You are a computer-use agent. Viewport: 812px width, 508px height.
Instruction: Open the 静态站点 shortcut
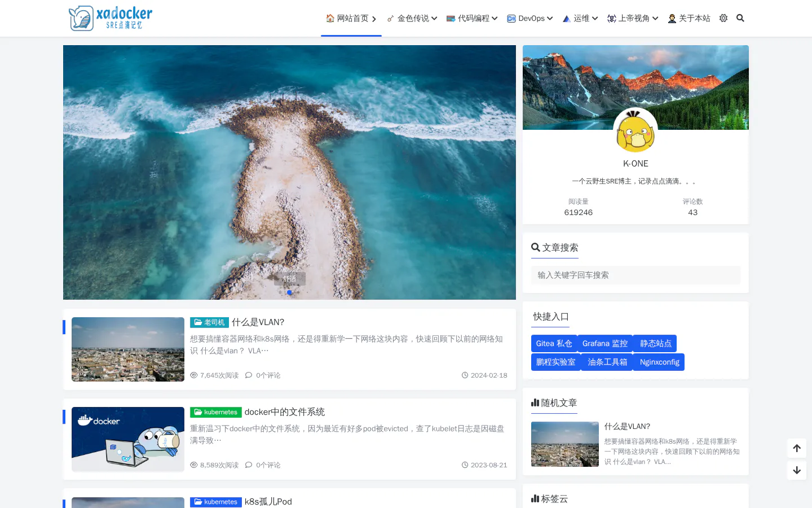[656, 344]
